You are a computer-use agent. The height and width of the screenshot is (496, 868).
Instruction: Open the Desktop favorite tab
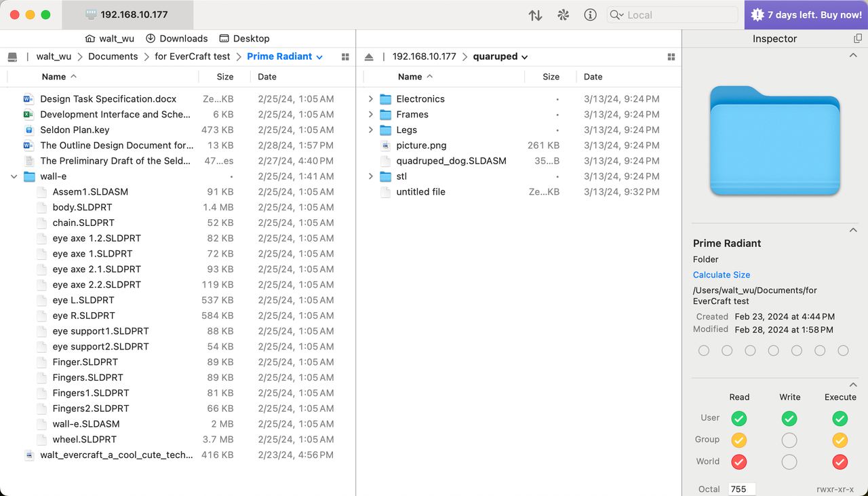pyautogui.click(x=244, y=38)
